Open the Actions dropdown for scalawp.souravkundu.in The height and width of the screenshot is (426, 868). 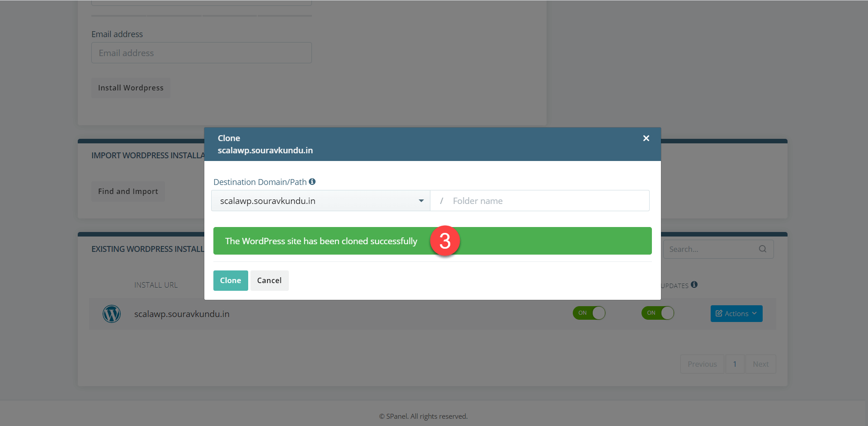click(x=736, y=314)
